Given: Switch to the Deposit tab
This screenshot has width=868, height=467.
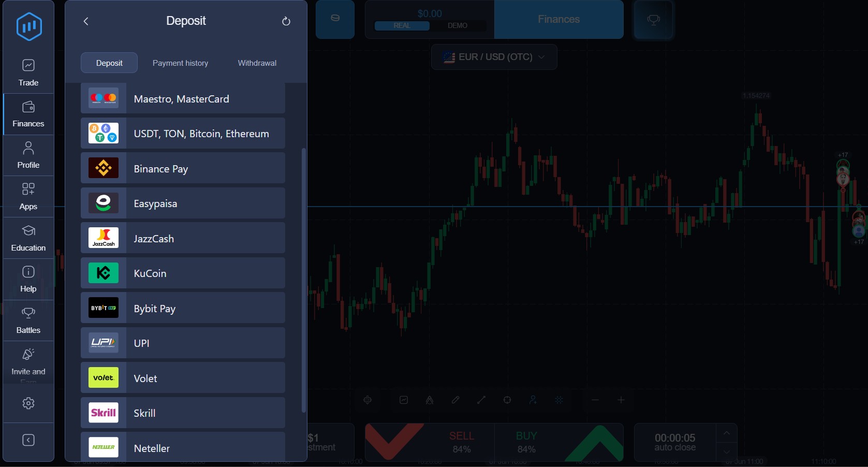Looking at the screenshot, I should click(x=109, y=63).
